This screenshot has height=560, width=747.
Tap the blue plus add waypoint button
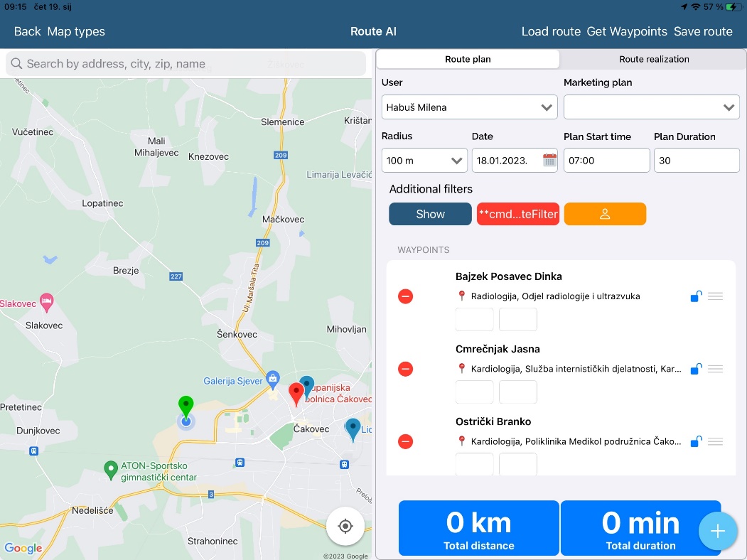click(717, 531)
